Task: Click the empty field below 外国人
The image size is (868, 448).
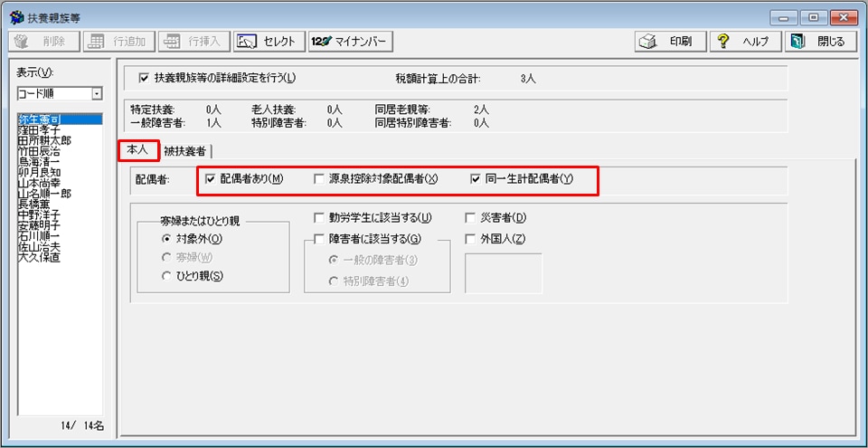Action: [503, 272]
